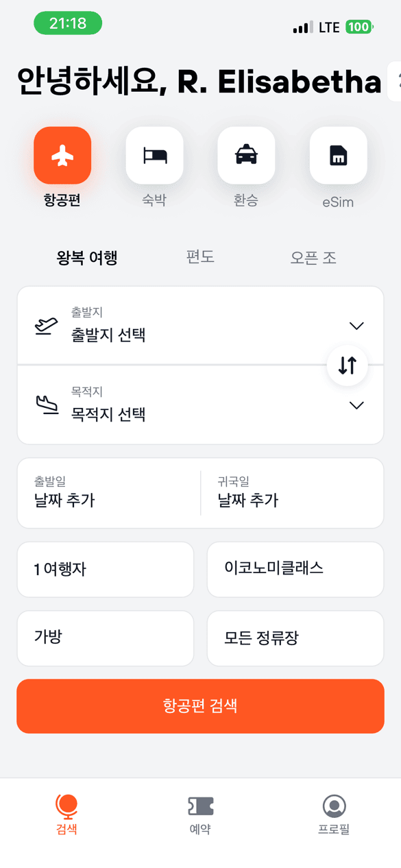Switch to the 편도 one-way tab

(x=199, y=257)
